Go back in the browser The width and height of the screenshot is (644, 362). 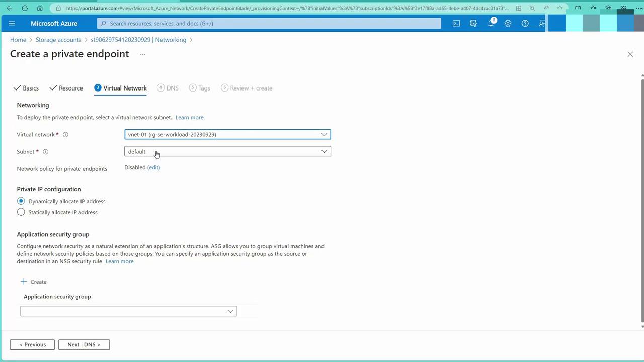tap(10, 8)
